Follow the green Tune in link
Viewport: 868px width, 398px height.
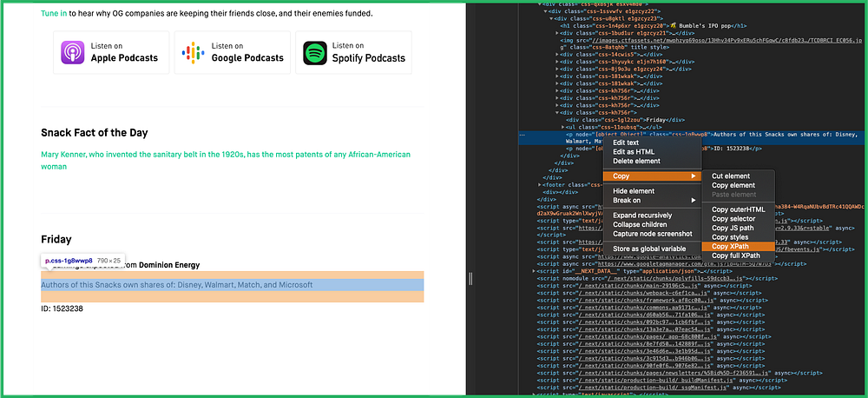point(54,12)
